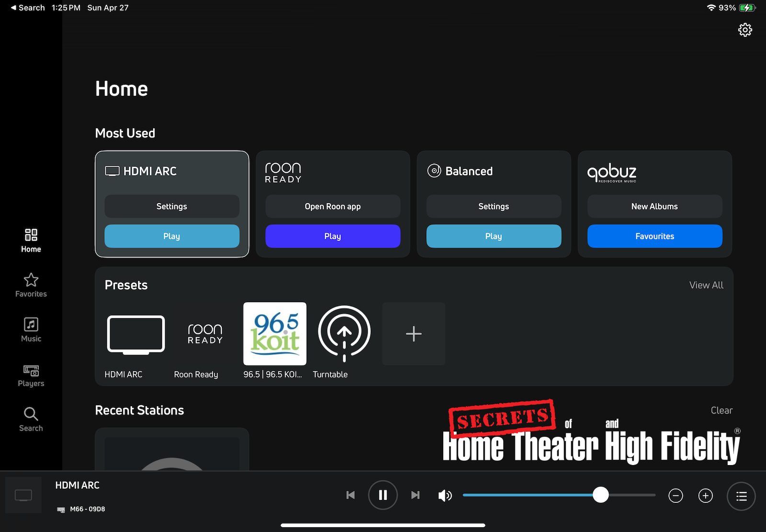Mute volume with speaker icon
Viewport: 766px width, 532px height.
point(445,496)
